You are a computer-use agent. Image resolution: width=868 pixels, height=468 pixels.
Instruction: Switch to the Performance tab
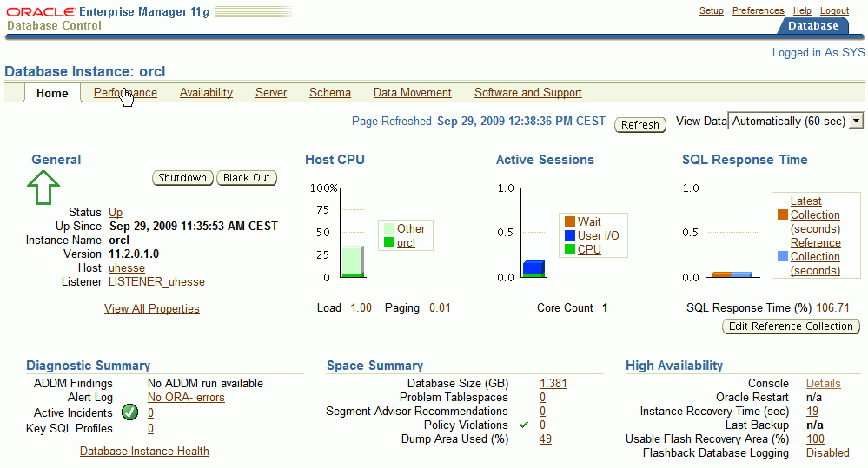[x=125, y=93]
